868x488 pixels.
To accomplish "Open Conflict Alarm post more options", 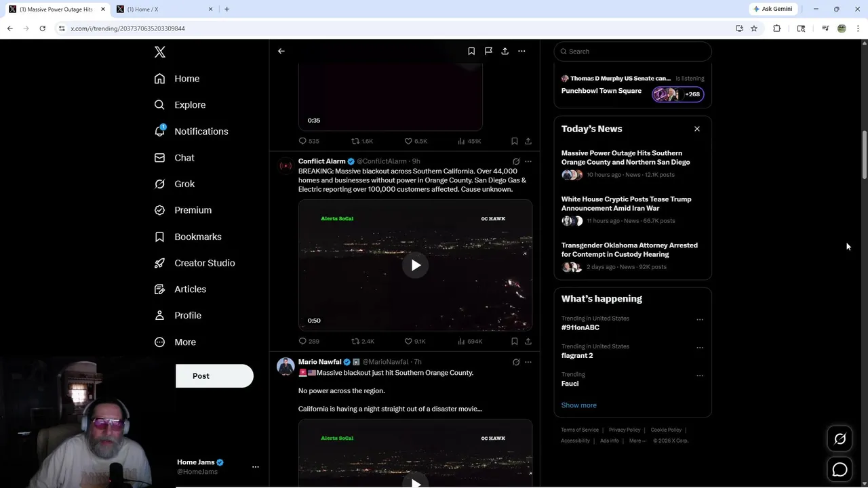I will point(528,161).
